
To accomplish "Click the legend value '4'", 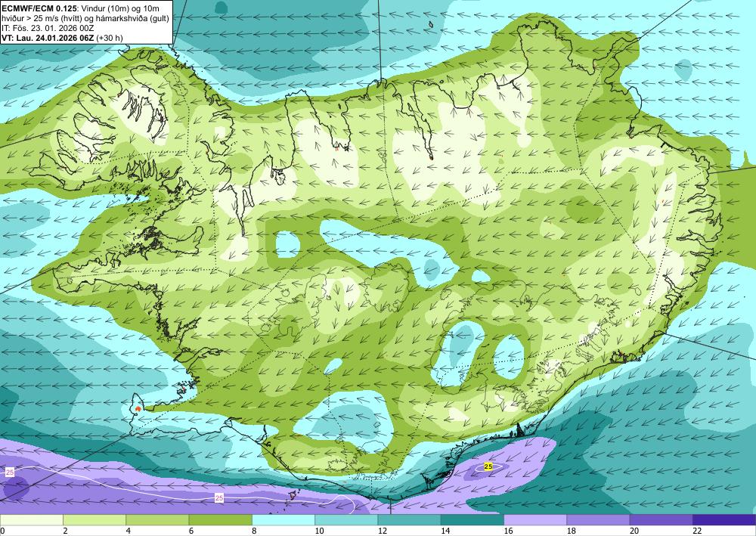I will [x=129, y=531].
